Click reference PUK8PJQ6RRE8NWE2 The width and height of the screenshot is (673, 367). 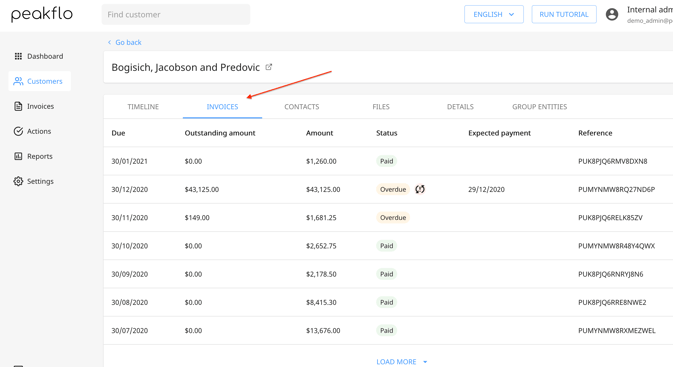(x=612, y=302)
